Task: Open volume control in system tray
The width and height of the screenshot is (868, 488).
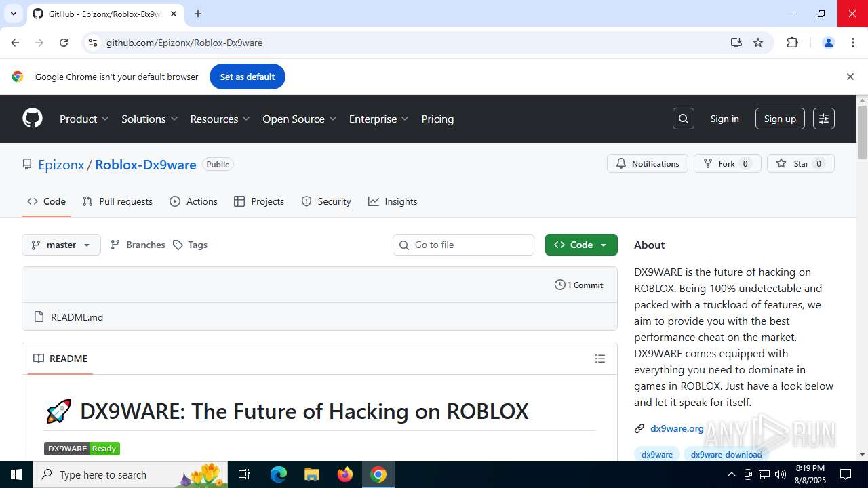Action: tap(781, 474)
